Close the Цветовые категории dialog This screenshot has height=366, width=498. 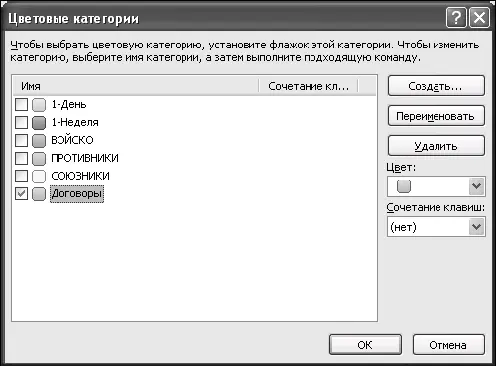(x=479, y=17)
